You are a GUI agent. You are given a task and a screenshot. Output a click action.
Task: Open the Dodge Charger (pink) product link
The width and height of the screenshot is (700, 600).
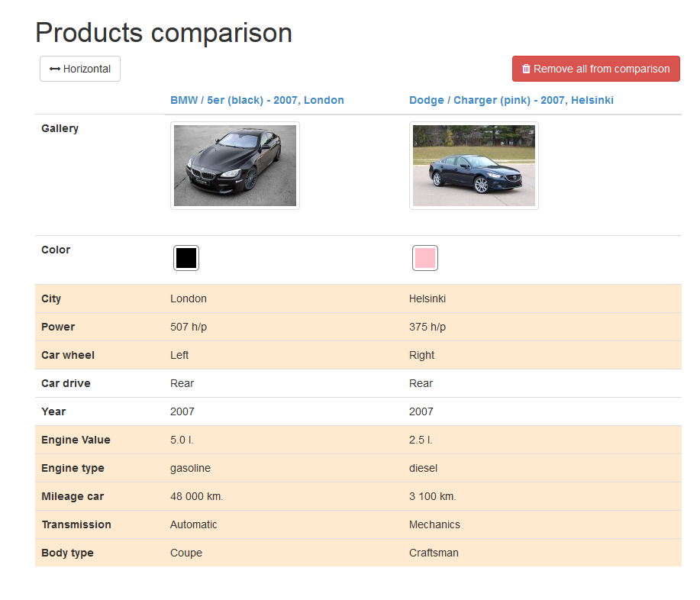coord(511,100)
